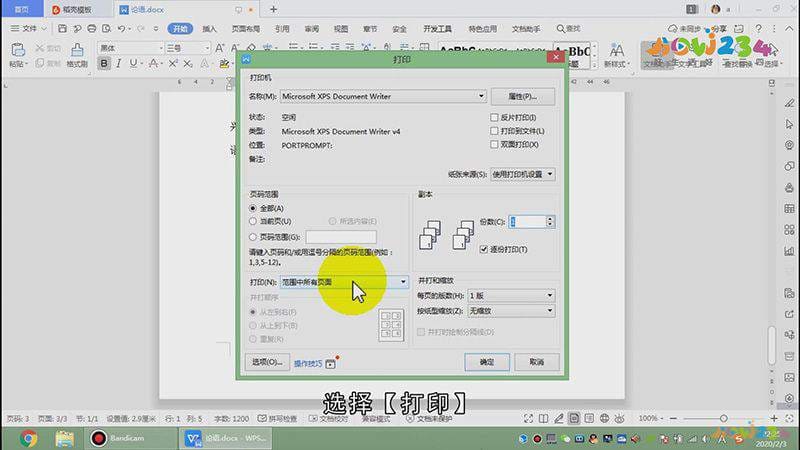Viewport: 800px width, 450px height.
Task: Open File Explorer from the taskbar
Action: [x=64, y=438]
